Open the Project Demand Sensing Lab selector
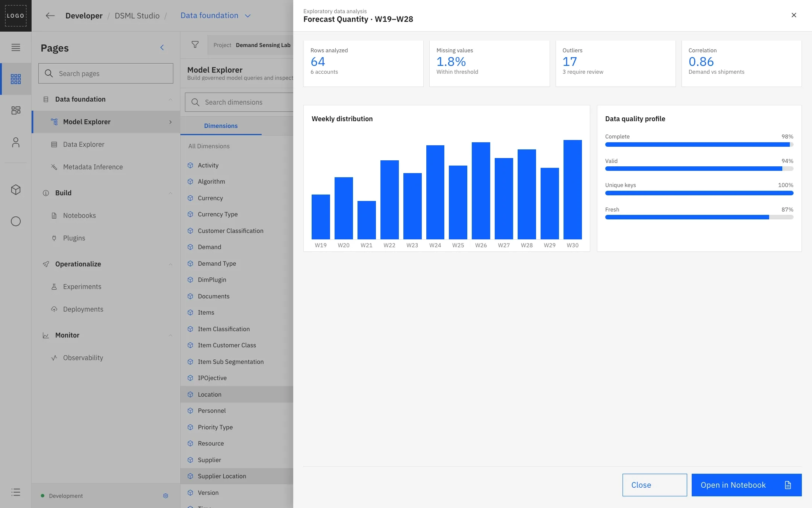The image size is (812, 508). pos(250,45)
